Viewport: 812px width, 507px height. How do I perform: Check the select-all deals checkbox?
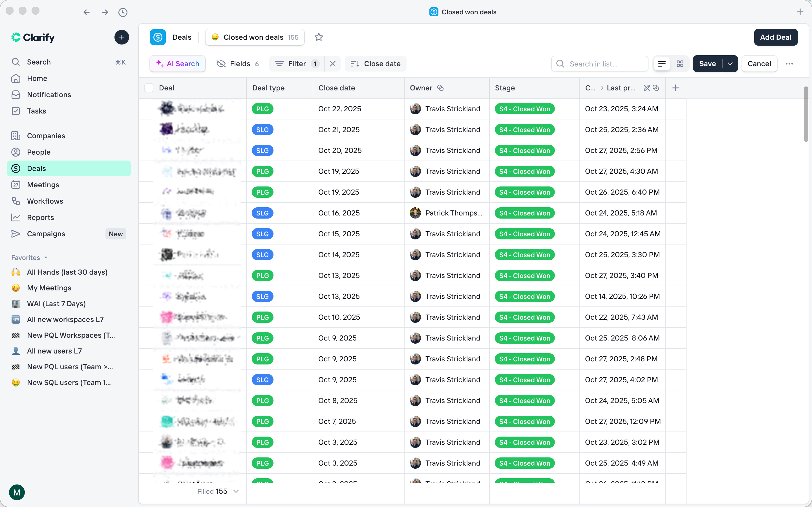coord(149,88)
